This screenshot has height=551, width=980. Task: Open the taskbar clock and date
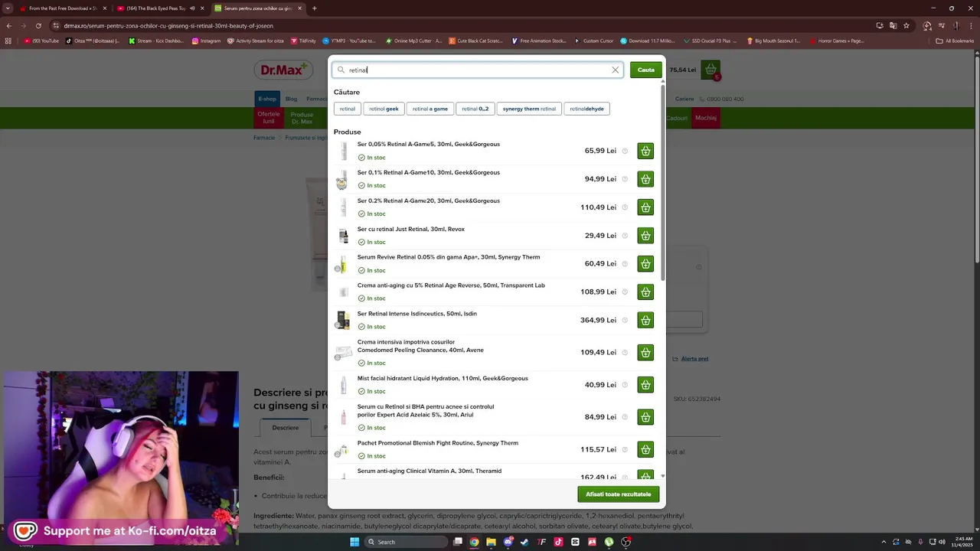964,542
